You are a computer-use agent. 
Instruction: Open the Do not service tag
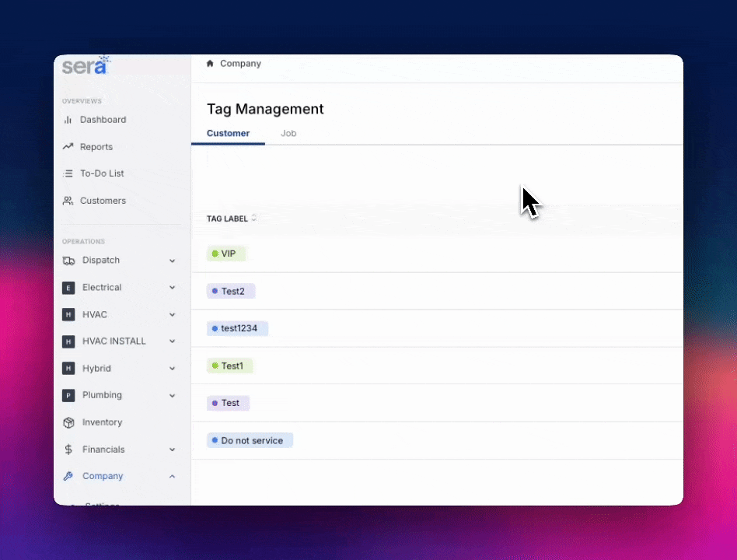pyautogui.click(x=250, y=440)
